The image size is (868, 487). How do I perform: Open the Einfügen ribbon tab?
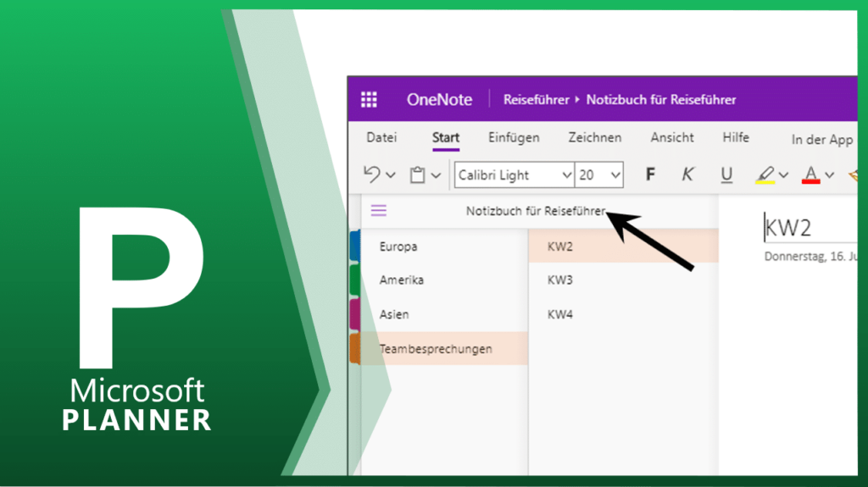tap(514, 137)
